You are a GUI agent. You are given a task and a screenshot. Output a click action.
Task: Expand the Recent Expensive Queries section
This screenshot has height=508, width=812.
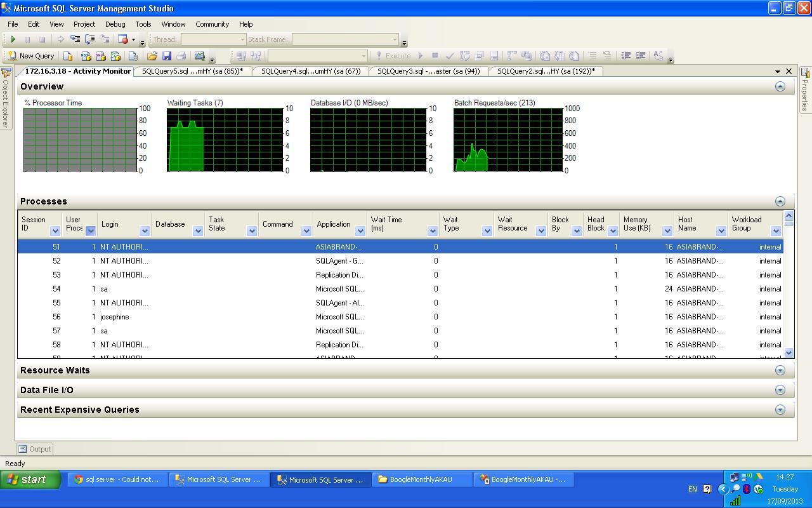click(x=780, y=410)
